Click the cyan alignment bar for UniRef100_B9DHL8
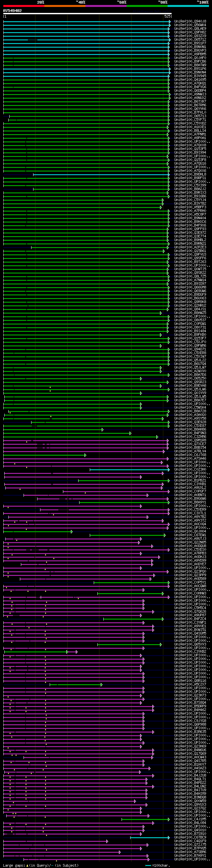The height and width of the screenshot is (868, 212). [x=101, y=175]
